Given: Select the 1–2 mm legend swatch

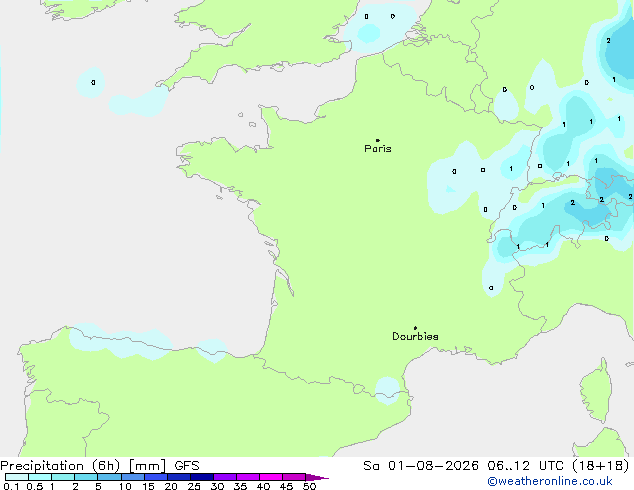Looking at the screenshot, I should [63, 477].
